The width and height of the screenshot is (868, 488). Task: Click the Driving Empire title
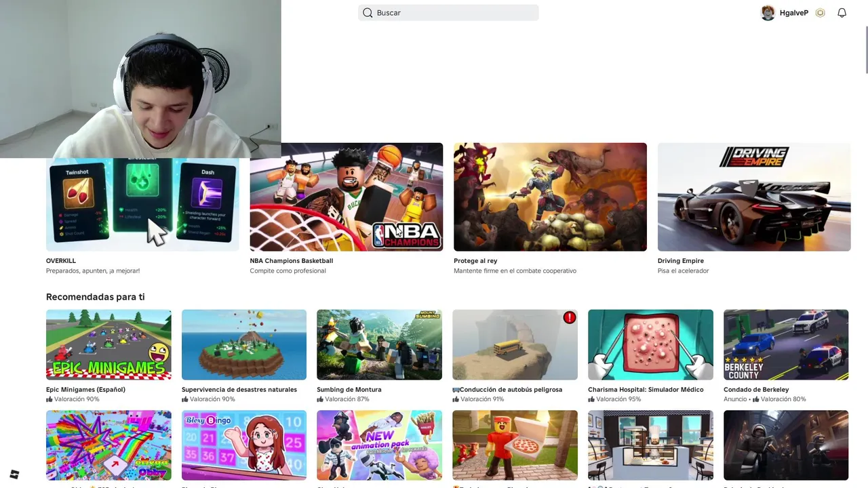click(x=681, y=261)
